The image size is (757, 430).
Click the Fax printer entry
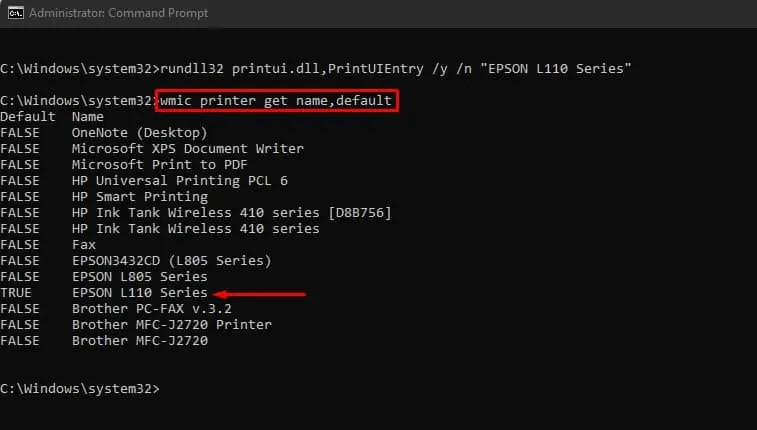(84, 245)
